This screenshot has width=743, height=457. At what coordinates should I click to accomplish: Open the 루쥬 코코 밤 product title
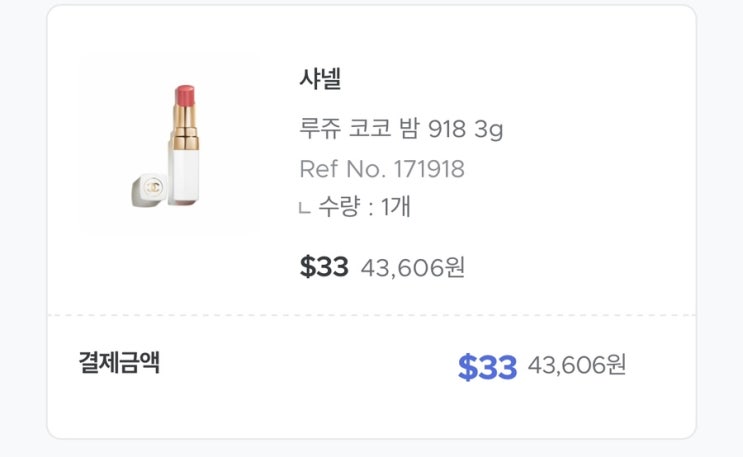tap(360, 129)
